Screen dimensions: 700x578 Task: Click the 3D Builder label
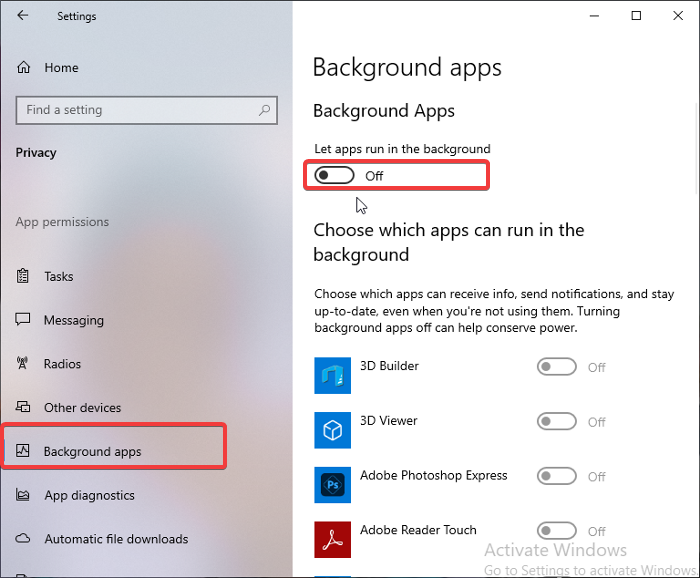389,366
